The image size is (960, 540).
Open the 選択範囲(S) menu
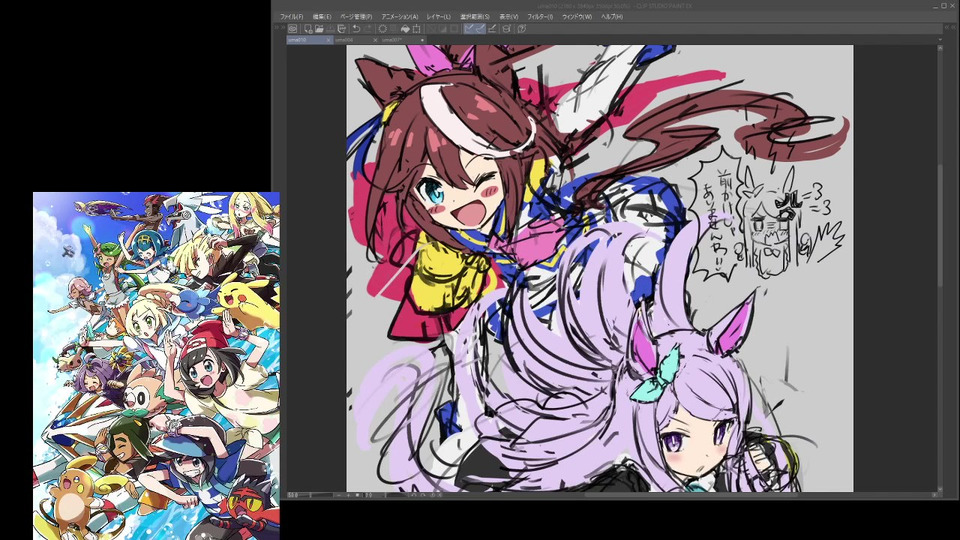(x=475, y=17)
